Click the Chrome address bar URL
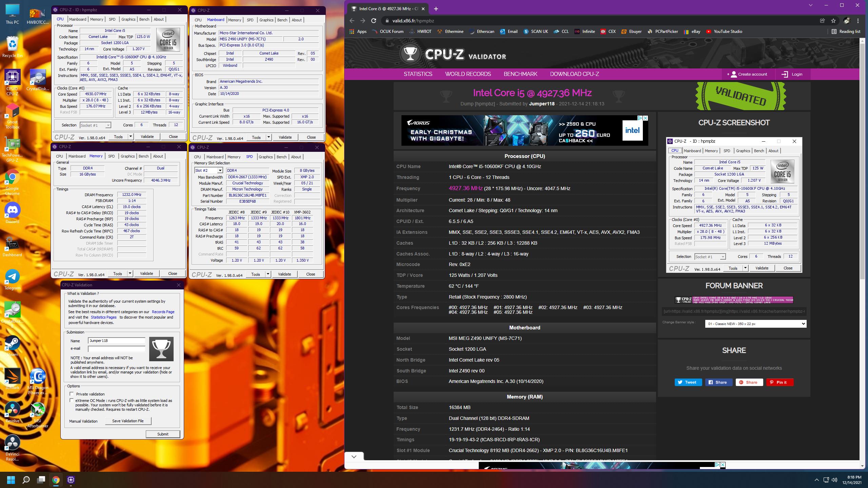The width and height of the screenshot is (868, 488). pos(413,21)
